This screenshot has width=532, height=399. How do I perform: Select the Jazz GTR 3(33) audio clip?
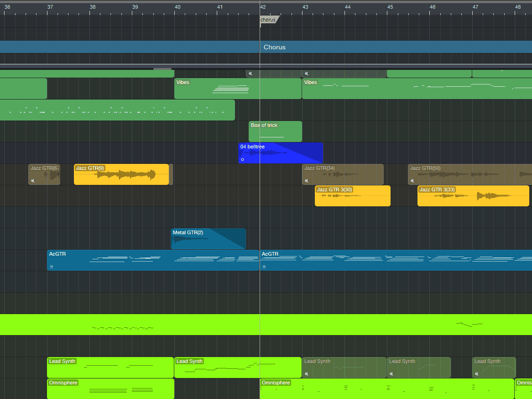[473, 196]
